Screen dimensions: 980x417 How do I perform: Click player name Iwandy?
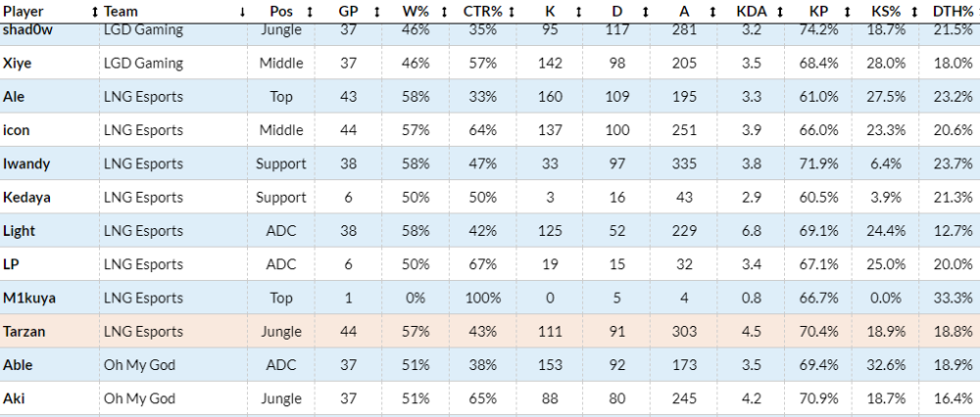[26, 163]
